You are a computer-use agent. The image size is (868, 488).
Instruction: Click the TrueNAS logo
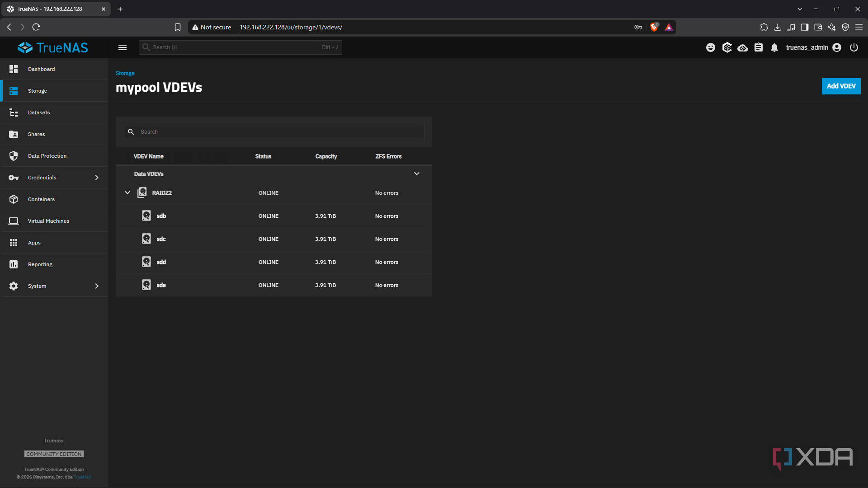pyautogui.click(x=53, y=47)
